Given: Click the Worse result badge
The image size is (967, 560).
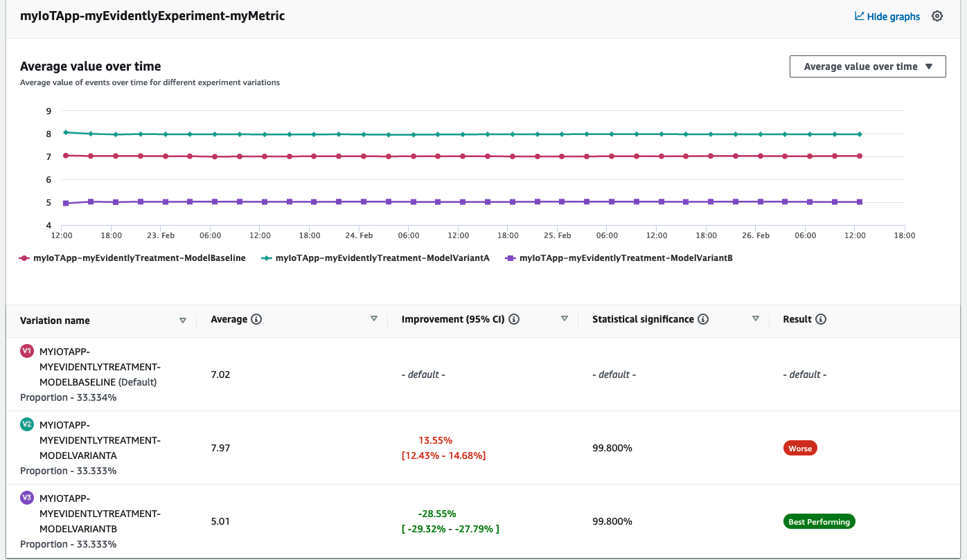Looking at the screenshot, I should pos(800,448).
